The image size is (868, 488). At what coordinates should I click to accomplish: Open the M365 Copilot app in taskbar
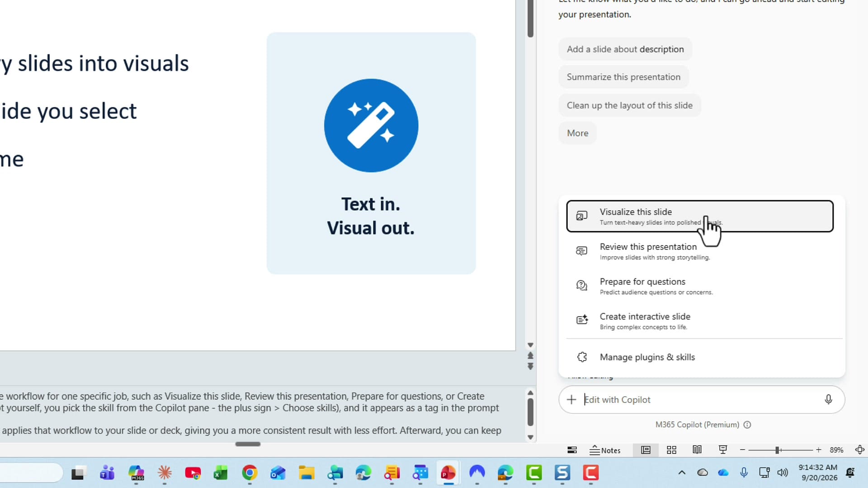136,473
